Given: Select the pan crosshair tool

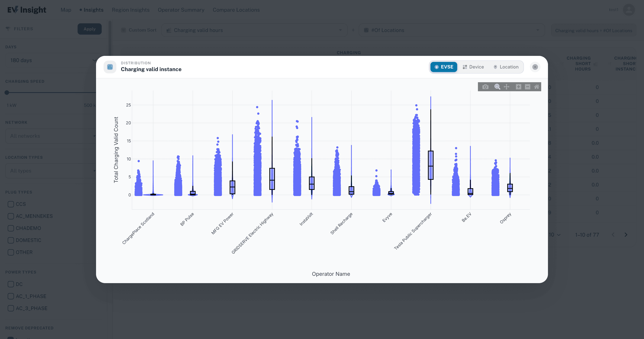Looking at the screenshot, I should pos(507,87).
